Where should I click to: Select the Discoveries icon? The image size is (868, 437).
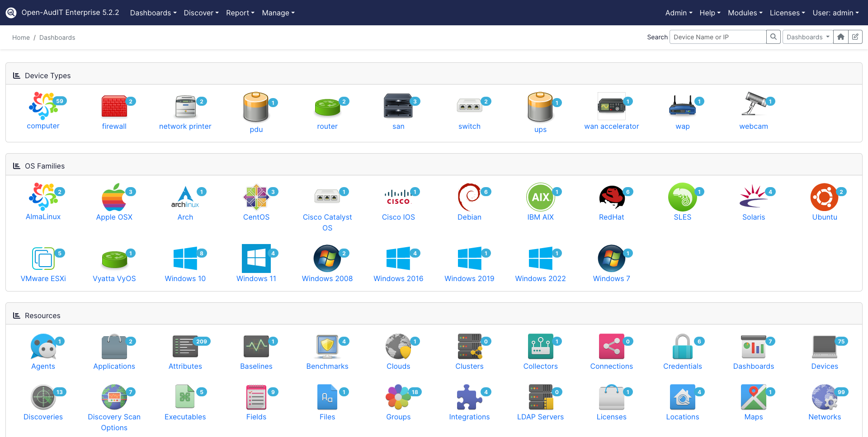(x=43, y=397)
